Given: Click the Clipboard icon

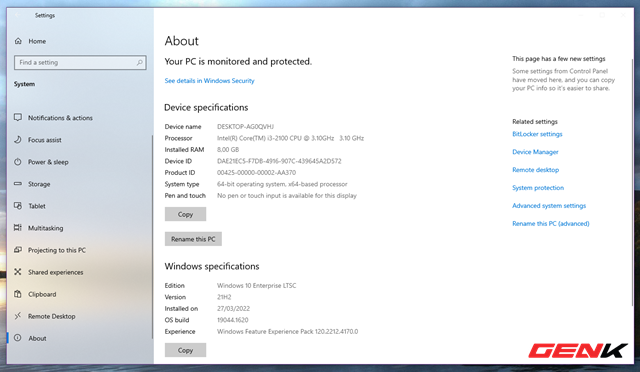Looking at the screenshot, I should 18,294.
